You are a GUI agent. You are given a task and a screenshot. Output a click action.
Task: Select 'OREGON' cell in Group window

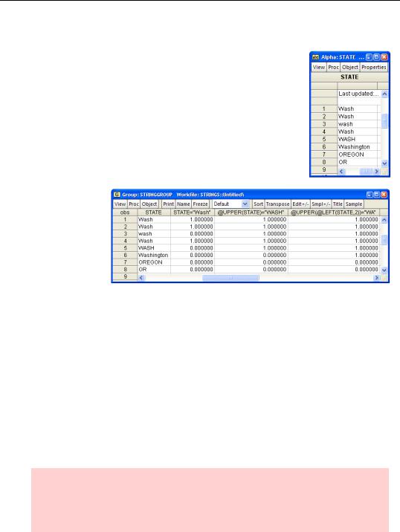click(x=154, y=262)
